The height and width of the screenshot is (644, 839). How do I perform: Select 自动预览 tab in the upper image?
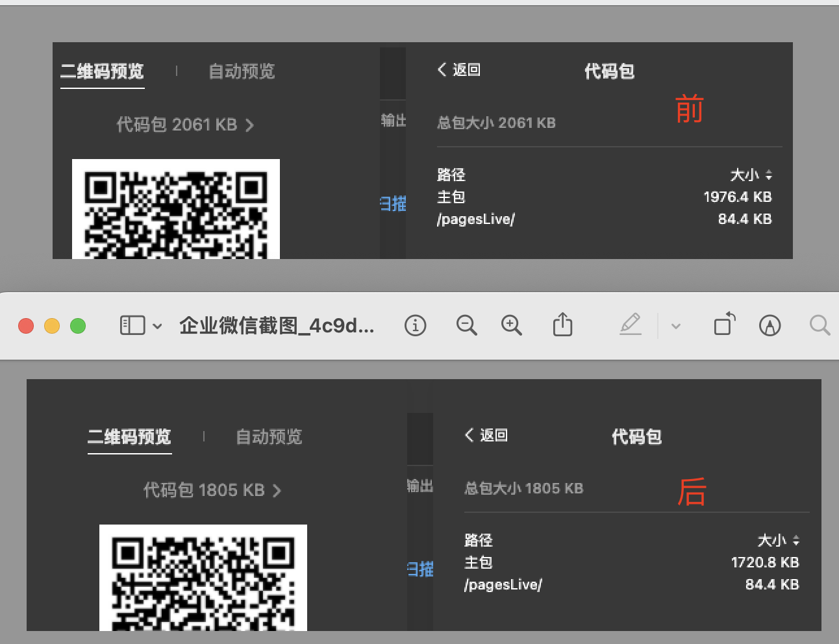[242, 71]
